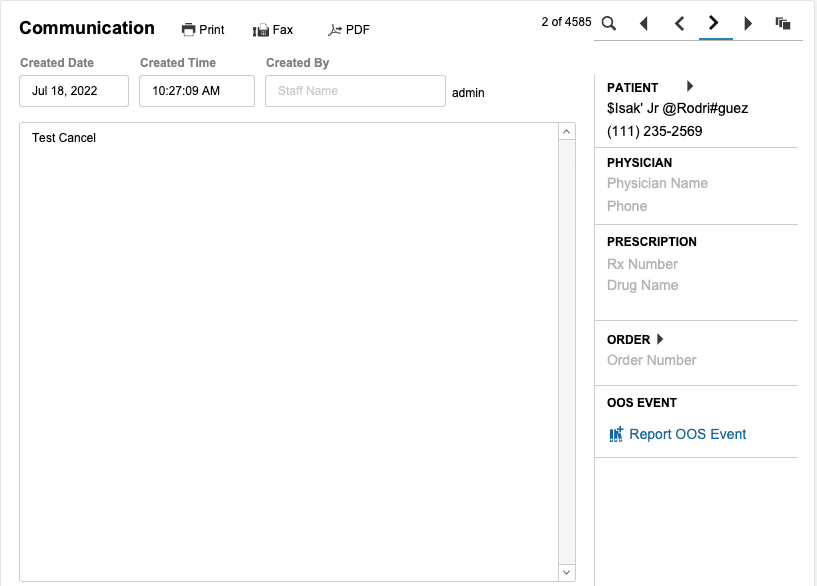Focus the Staff Name input
The image size is (817, 586).
355,91
